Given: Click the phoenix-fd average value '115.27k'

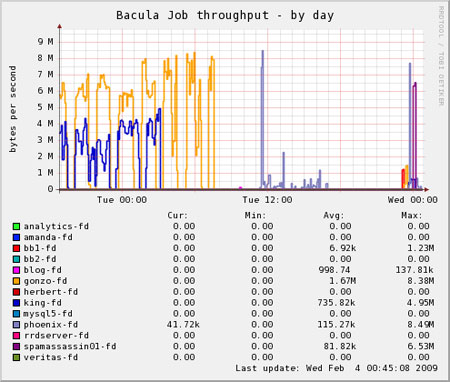Looking at the screenshot, I should click(x=337, y=325).
